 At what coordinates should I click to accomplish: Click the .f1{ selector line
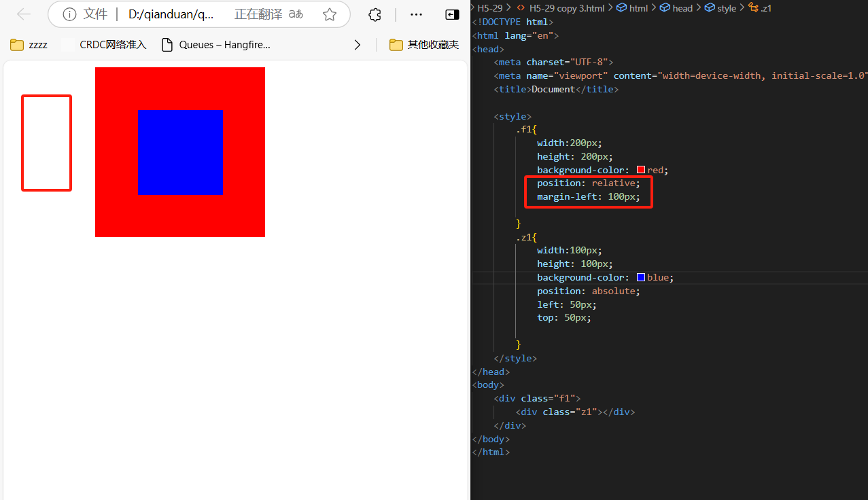(527, 129)
